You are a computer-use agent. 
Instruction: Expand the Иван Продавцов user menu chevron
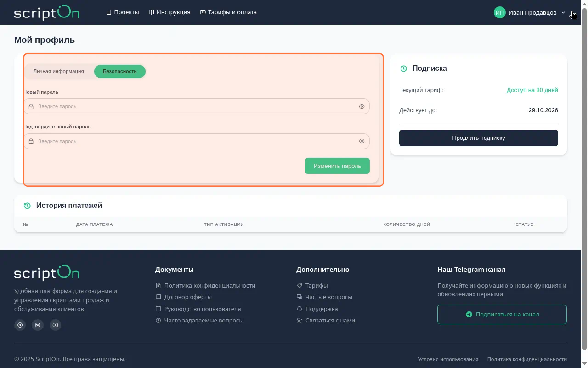pos(563,13)
